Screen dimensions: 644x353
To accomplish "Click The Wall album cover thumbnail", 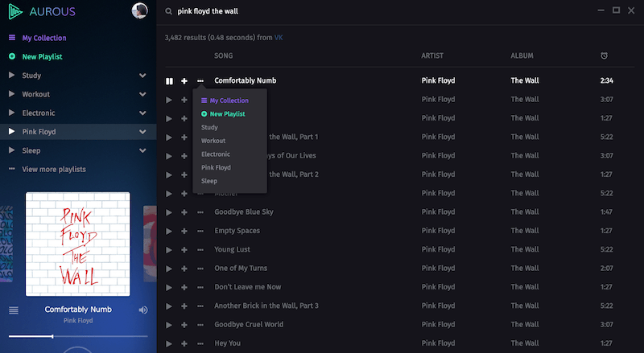I will click(78, 244).
